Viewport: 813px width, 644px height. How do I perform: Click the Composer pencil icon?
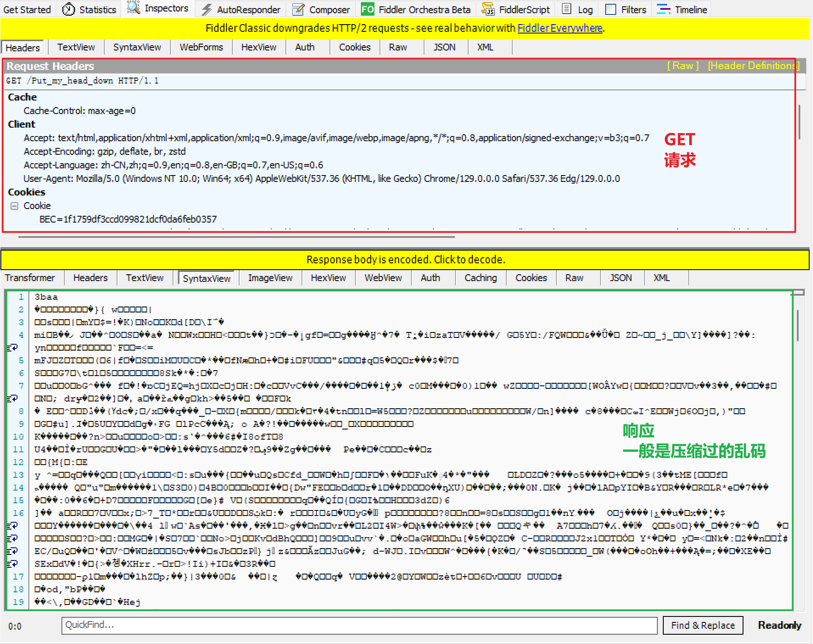(x=299, y=9)
